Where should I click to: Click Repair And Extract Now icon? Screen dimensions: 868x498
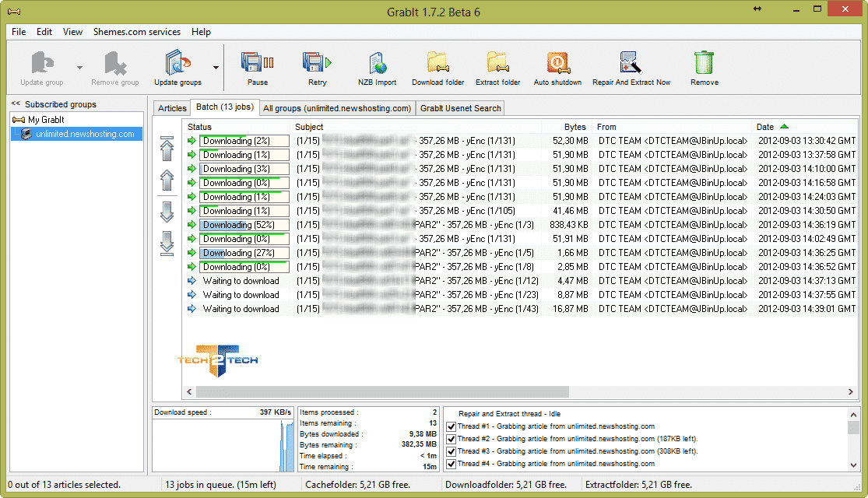(x=631, y=65)
